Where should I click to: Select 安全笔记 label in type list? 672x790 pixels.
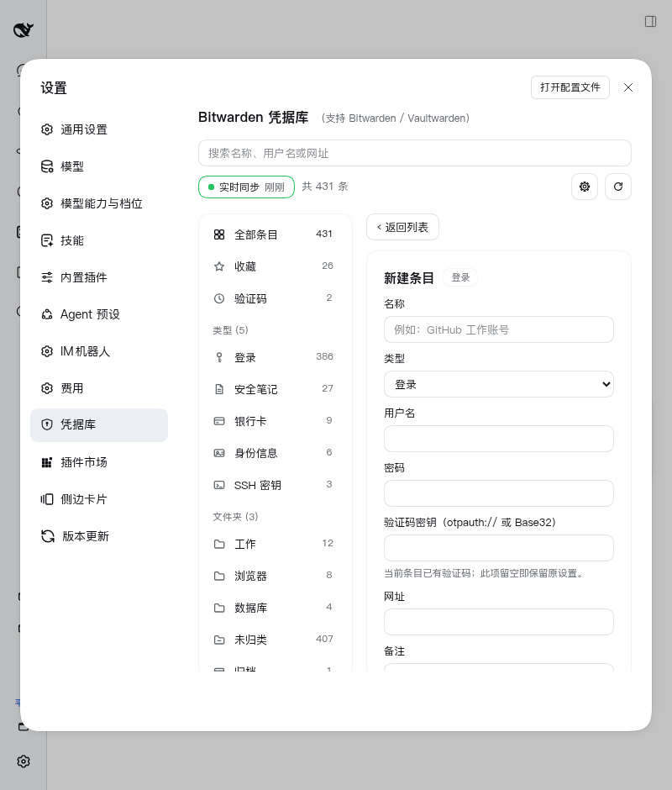pos(256,389)
